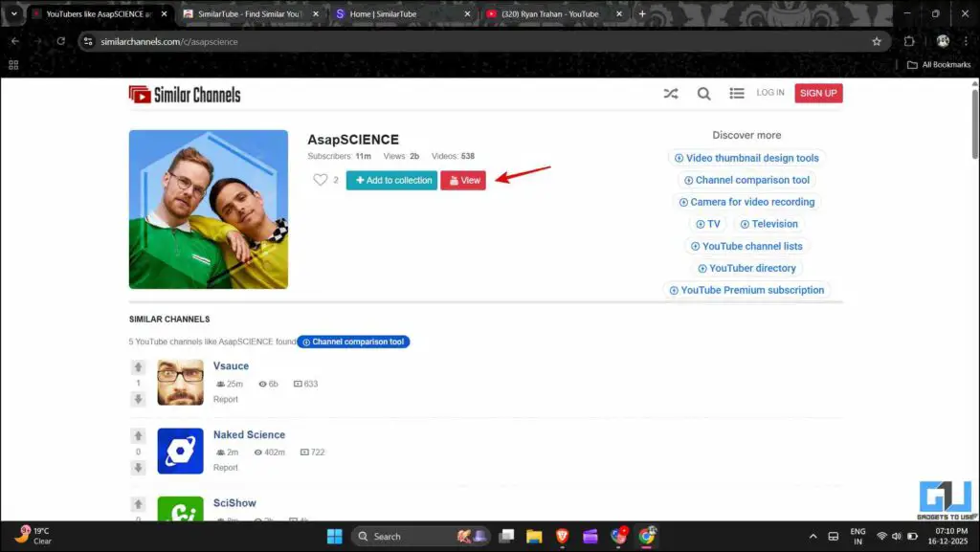
Task: Switch to the Ryan Trahan YouTube tab
Action: (x=548, y=14)
